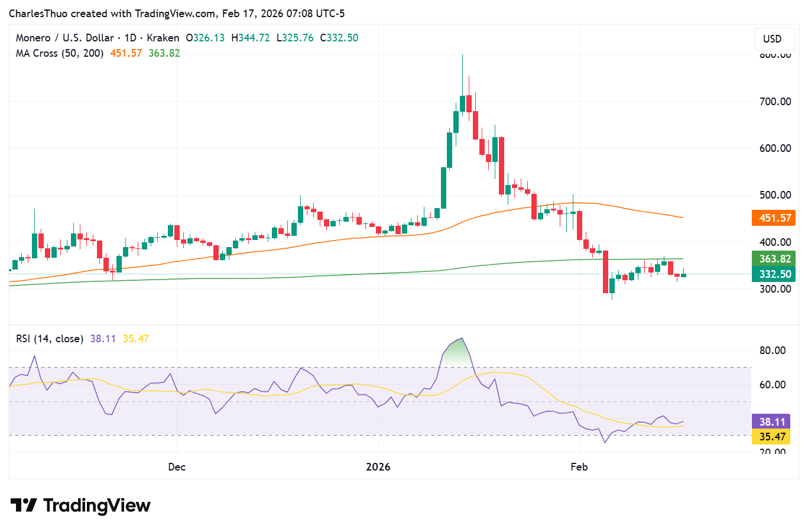Open the USD currency selector
Screen dimensions: 808x532
click(x=774, y=39)
